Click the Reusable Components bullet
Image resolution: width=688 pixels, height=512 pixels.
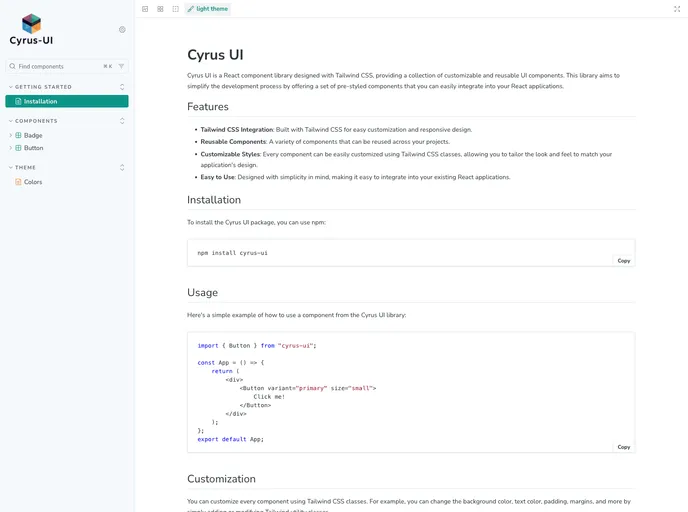325,142
